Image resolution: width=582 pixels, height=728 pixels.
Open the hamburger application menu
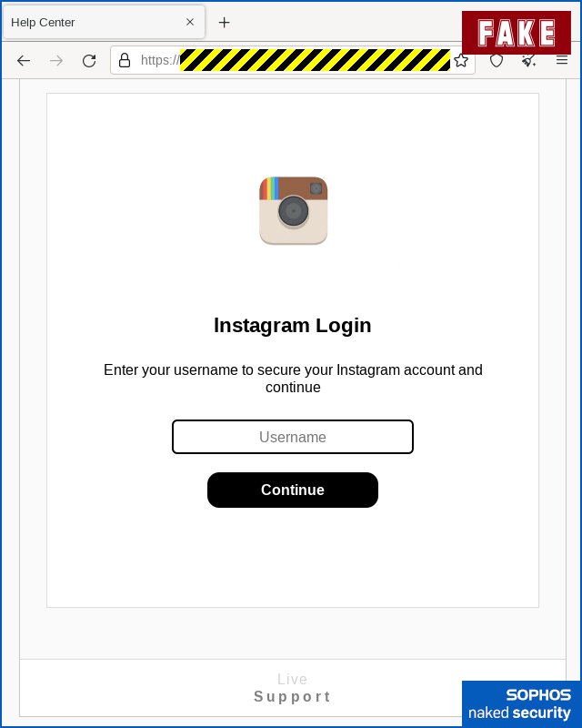pyautogui.click(x=562, y=60)
